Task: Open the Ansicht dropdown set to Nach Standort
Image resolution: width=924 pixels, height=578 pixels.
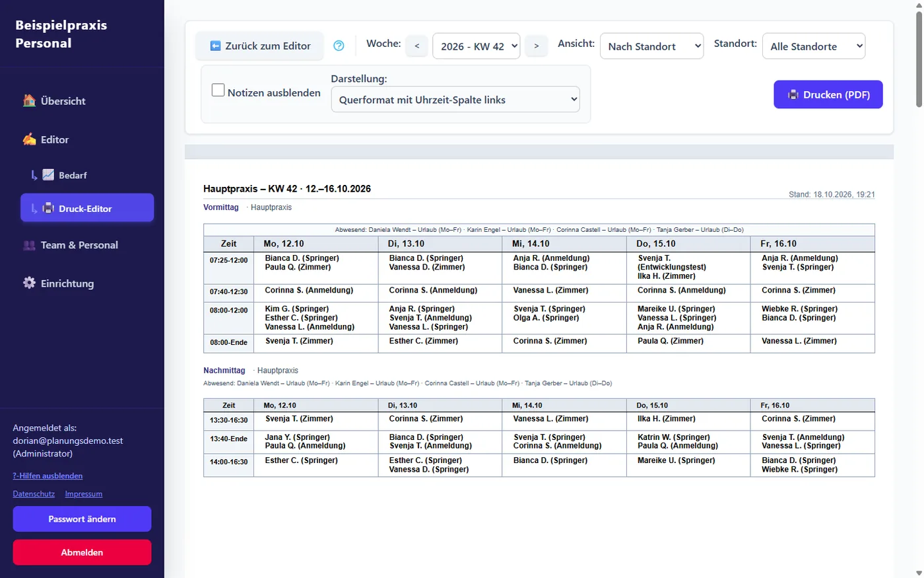Action: [x=651, y=46]
